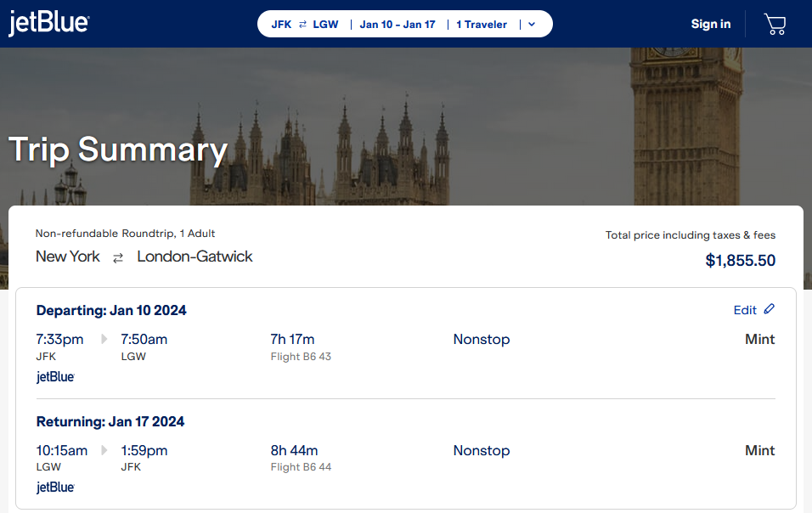Expand the traveler selection chevron
The width and height of the screenshot is (812, 513).
point(531,24)
